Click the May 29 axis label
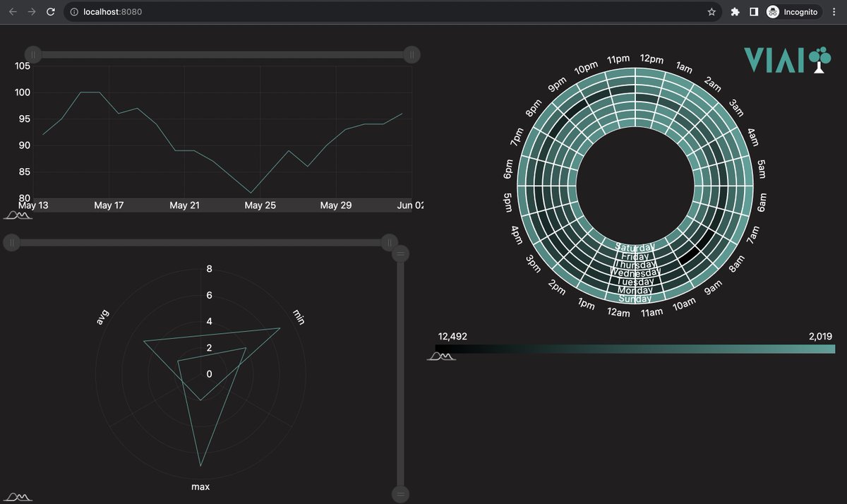Viewport: 847px width, 504px height. [335, 205]
